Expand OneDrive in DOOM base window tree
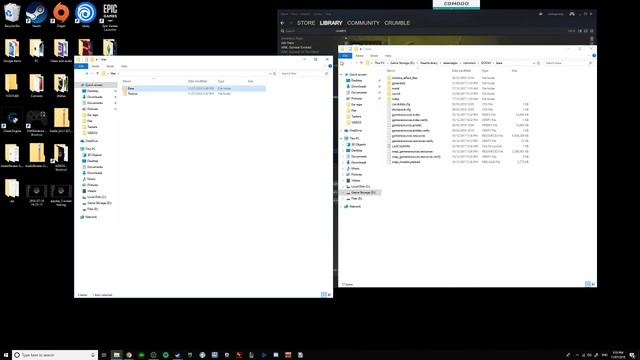 pyautogui.click(x=342, y=131)
